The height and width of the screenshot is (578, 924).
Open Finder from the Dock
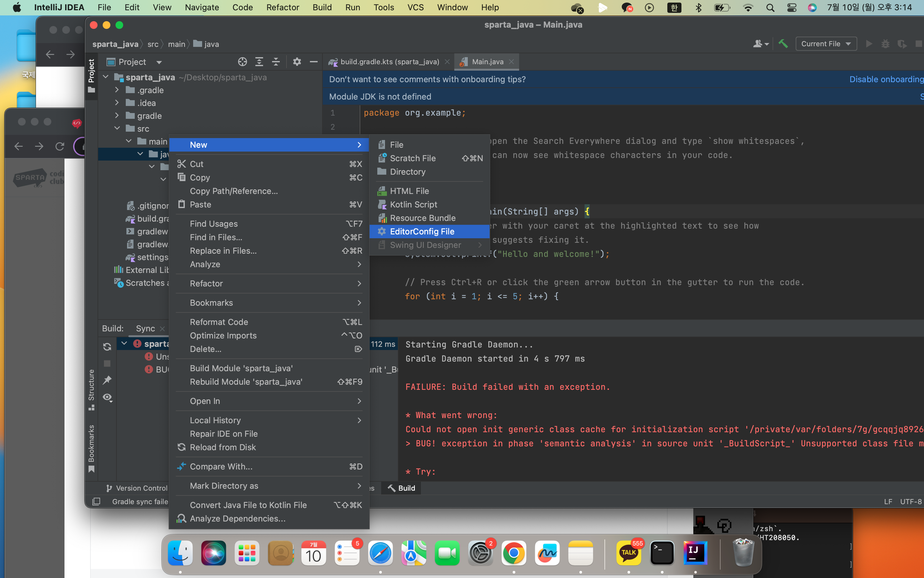[x=180, y=553]
